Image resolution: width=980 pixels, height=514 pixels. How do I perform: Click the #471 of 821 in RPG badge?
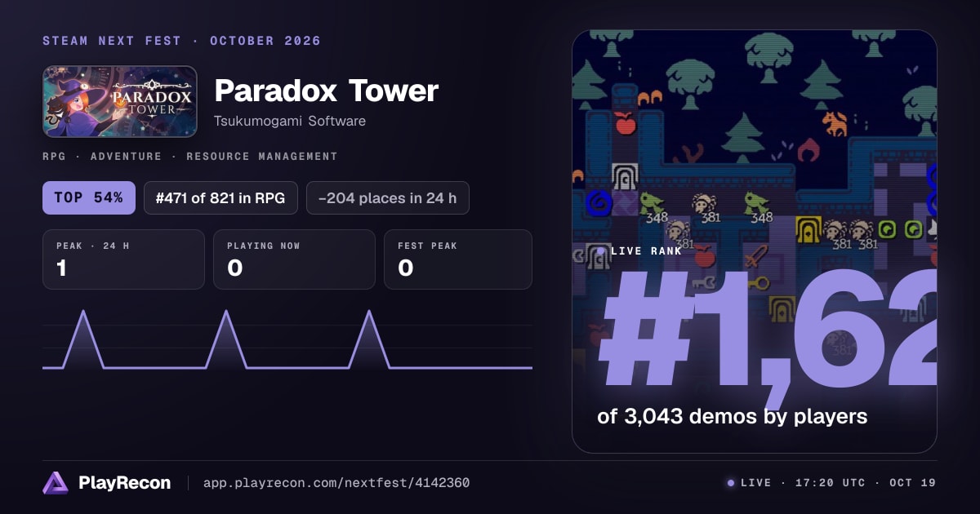[x=220, y=197]
